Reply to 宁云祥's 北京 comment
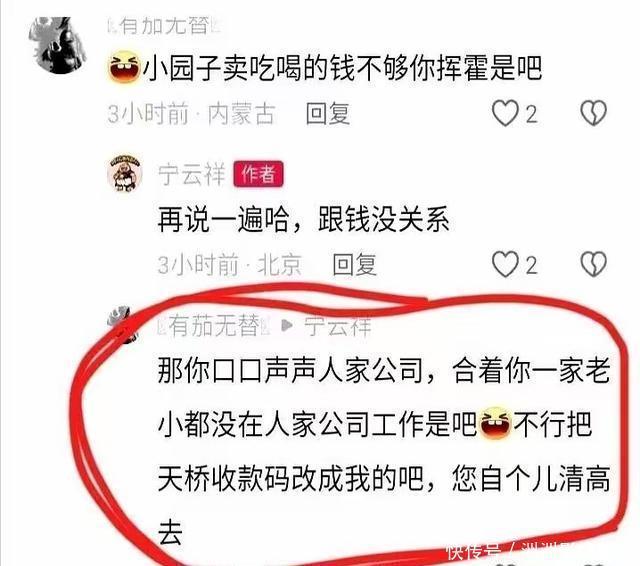This screenshot has width=640, height=566. [354, 264]
